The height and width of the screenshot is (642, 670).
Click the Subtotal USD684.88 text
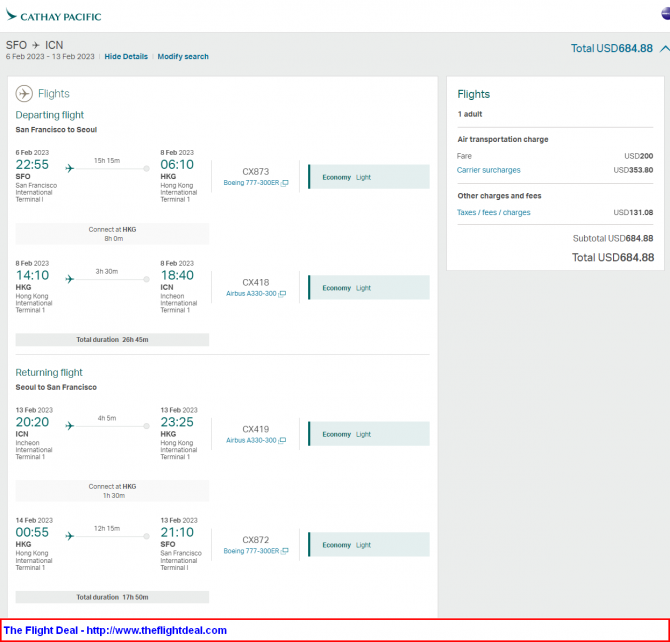(x=613, y=239)
